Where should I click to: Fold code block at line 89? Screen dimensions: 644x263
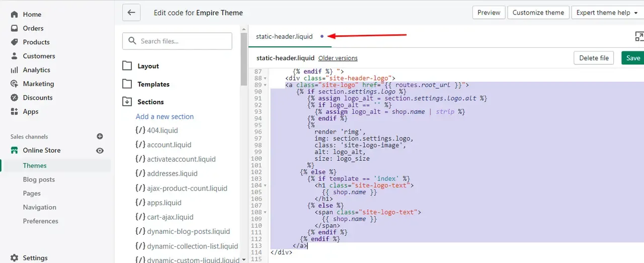pyautogui.click(x=265, y=85)
